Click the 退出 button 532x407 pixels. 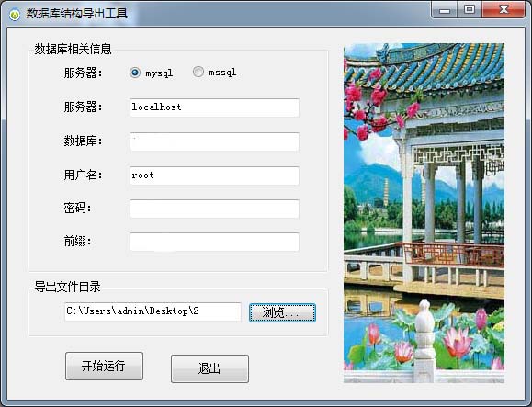click(x=209, y=368)
